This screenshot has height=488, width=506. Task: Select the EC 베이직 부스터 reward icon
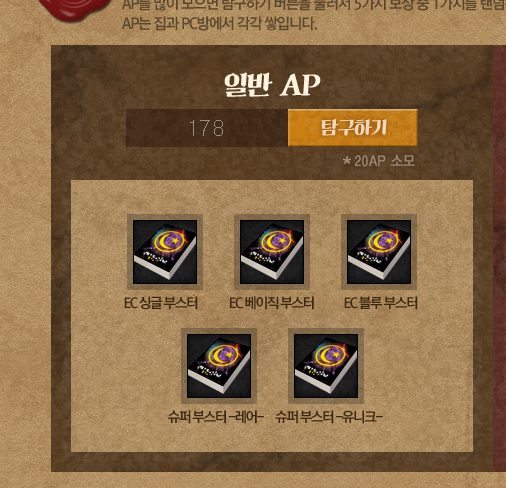pyautogui.click(x=272, y=252)
